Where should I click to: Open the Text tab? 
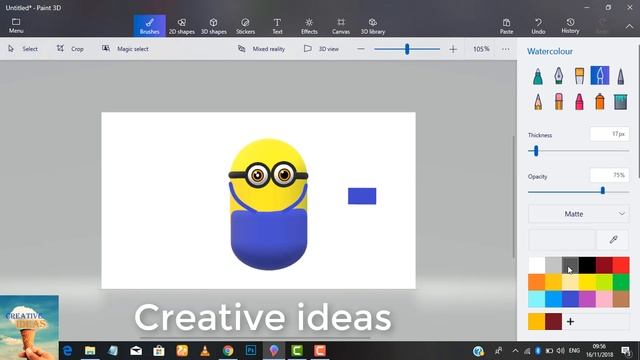coord(277,26)
